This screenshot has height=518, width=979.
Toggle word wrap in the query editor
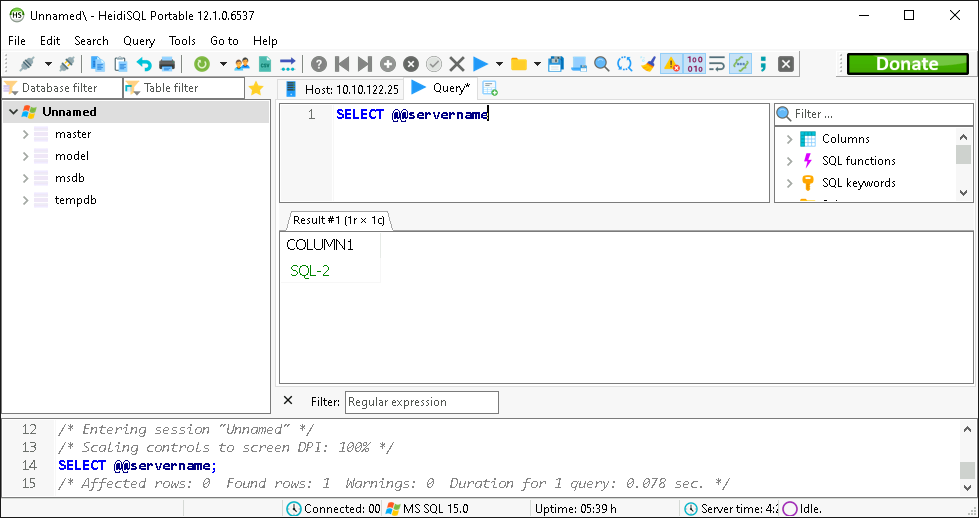pos(717,64)
